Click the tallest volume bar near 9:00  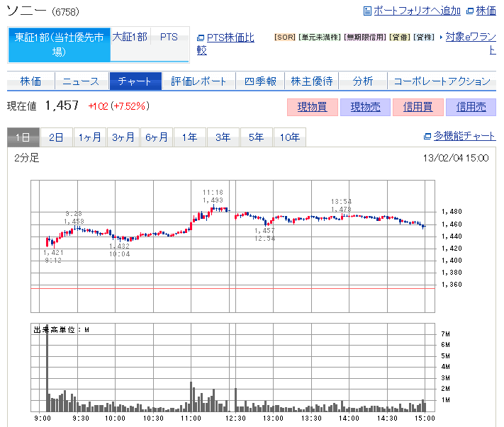pyautogui.click(x=47, y=368)
